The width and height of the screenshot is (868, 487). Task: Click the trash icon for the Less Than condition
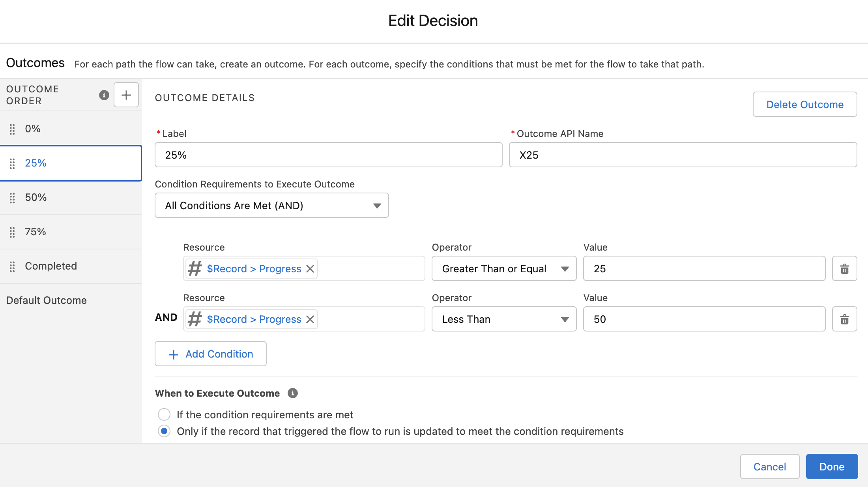[844, 319]
